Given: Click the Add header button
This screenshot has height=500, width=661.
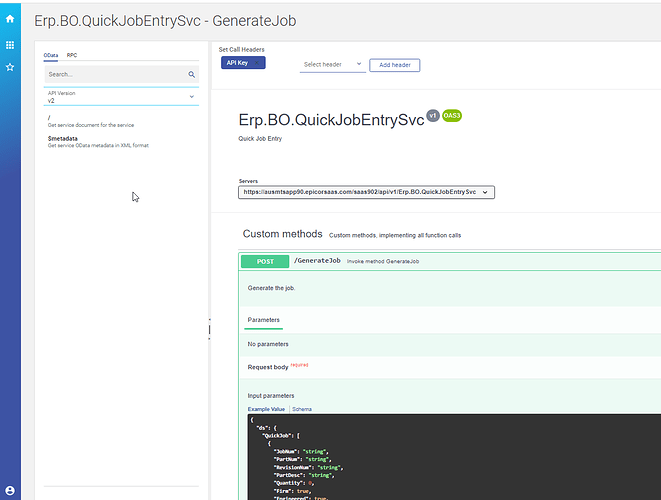Looking at the screenshot, I should click(395, 65).
